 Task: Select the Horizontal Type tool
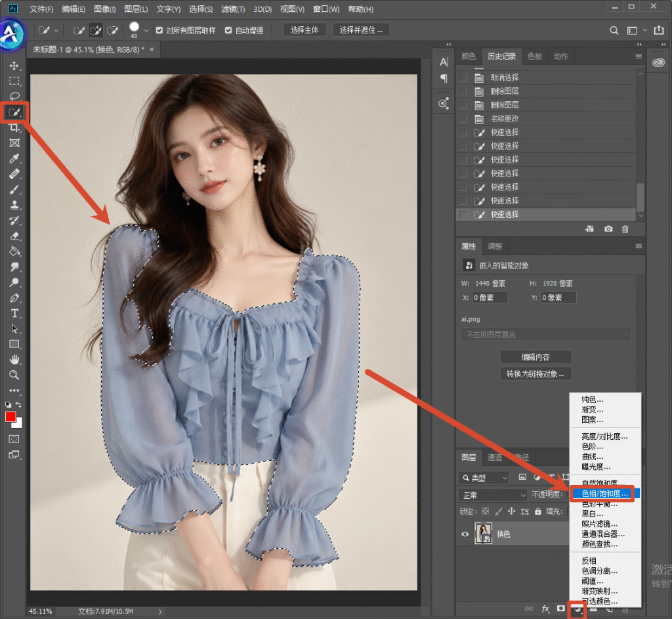(14, 313)
